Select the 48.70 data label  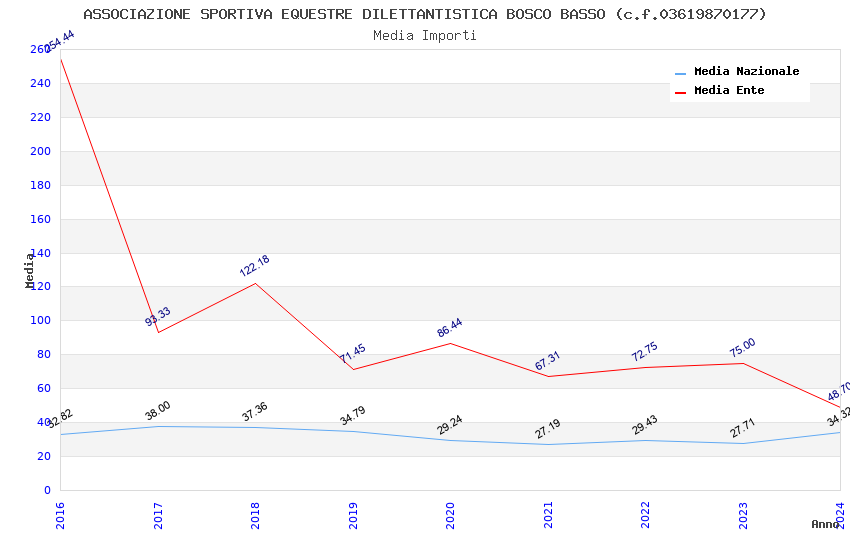point(838,391)
